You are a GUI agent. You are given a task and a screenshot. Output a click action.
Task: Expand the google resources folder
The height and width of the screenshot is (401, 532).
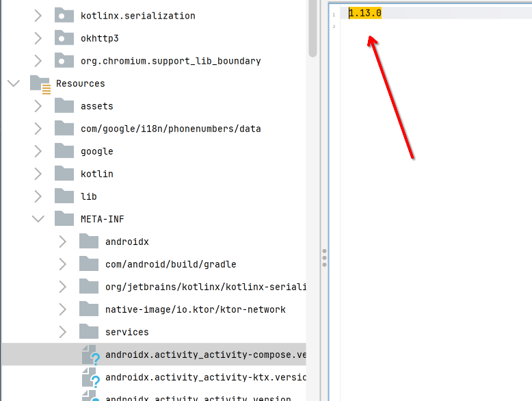point(38,151)
